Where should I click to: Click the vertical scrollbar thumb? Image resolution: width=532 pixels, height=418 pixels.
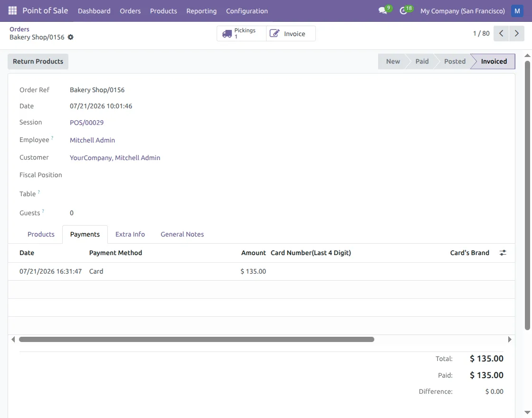pos(527,195)
